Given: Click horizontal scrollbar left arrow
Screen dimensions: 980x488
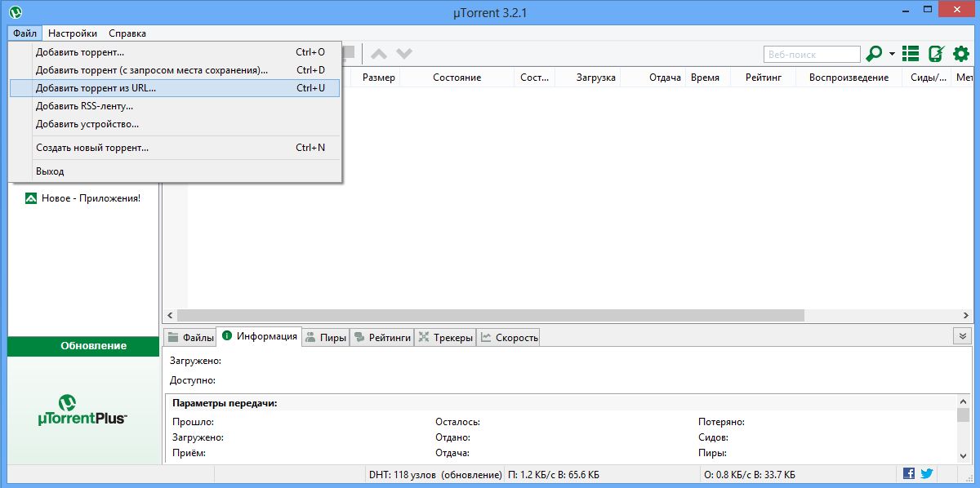Looking at the screenshot, I should pyautogui.click(x=170, y=315).
